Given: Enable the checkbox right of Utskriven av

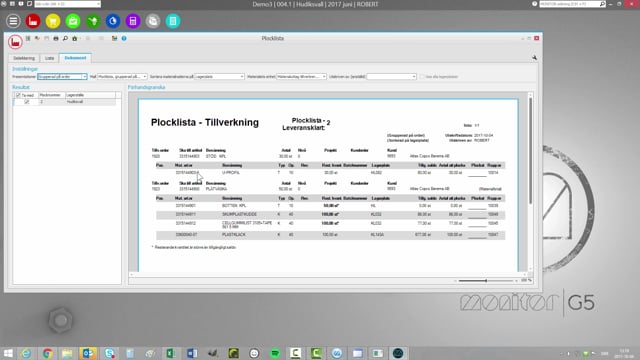Looking at the screenshot, I should 422,77.
